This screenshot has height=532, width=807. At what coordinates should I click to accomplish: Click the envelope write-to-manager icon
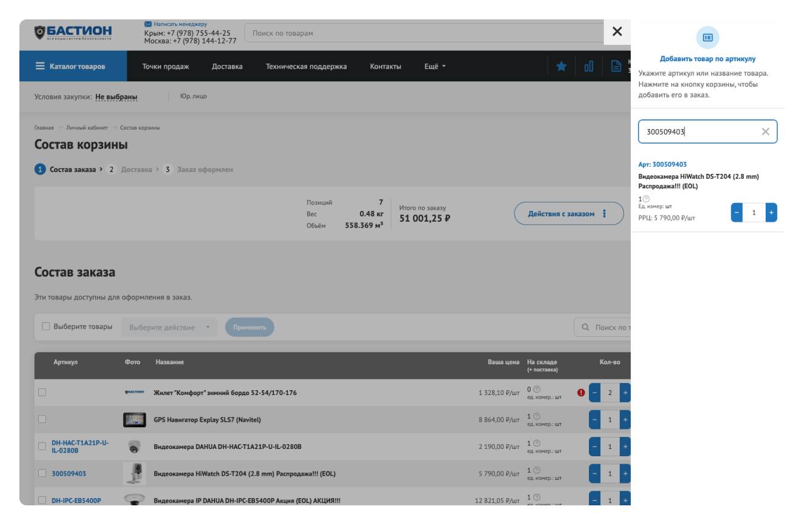pyautogui.click(x=148, y=24)
